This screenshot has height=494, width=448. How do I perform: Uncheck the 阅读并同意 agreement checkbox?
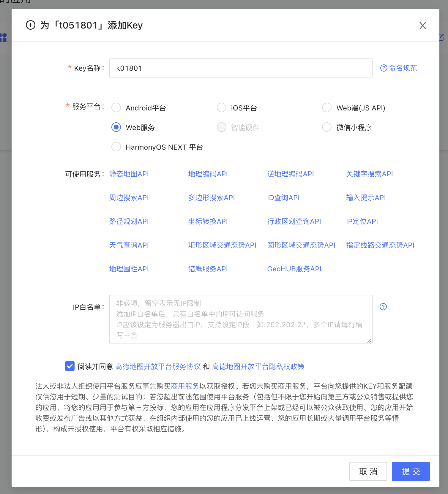[70, 366]
